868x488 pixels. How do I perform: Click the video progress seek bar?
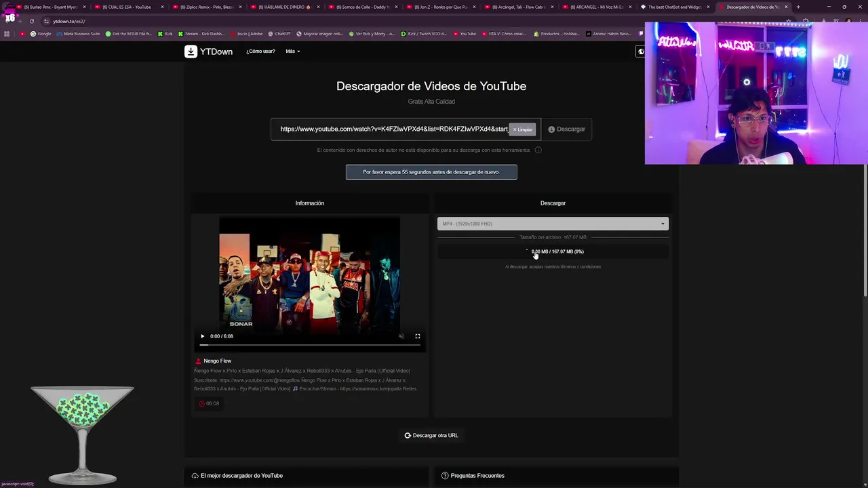(x=309, y=345)
